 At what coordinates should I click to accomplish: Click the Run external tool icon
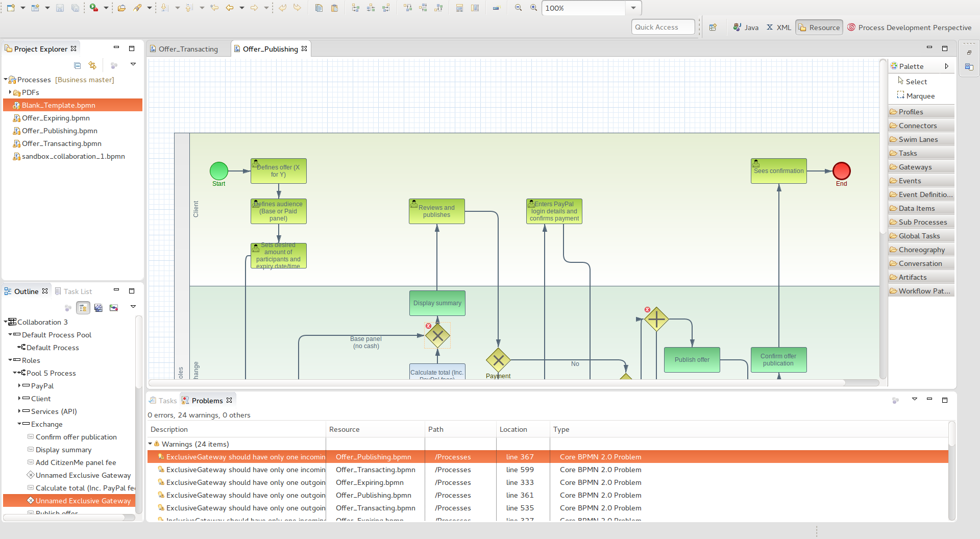94,8
